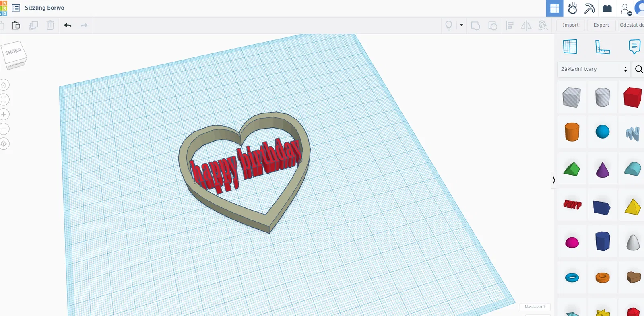The height and width of the screenshot is (316, 644).
Task: Open the Nastavení settings button
Action: [x=535, y=307]
